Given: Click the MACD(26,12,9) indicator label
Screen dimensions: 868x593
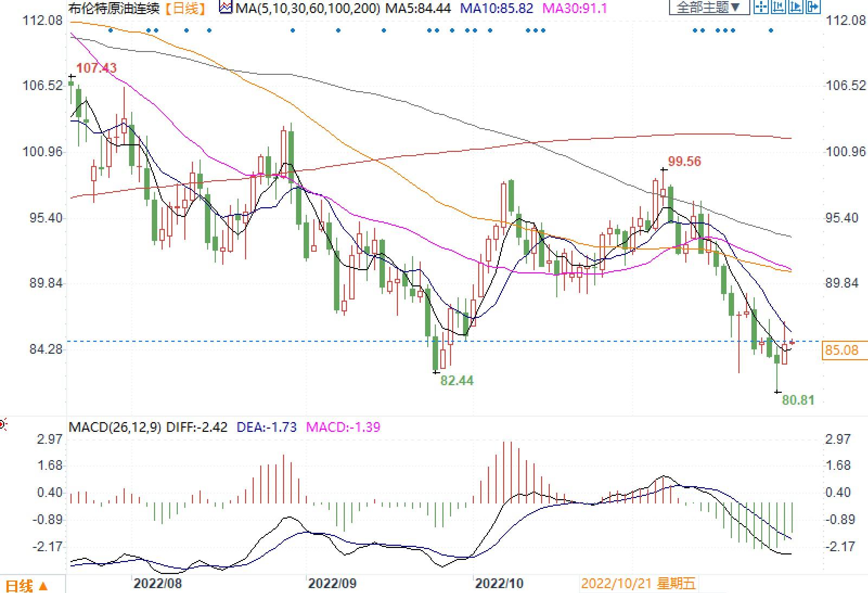Looking at the screenshot, I should [x=115, y=427].
